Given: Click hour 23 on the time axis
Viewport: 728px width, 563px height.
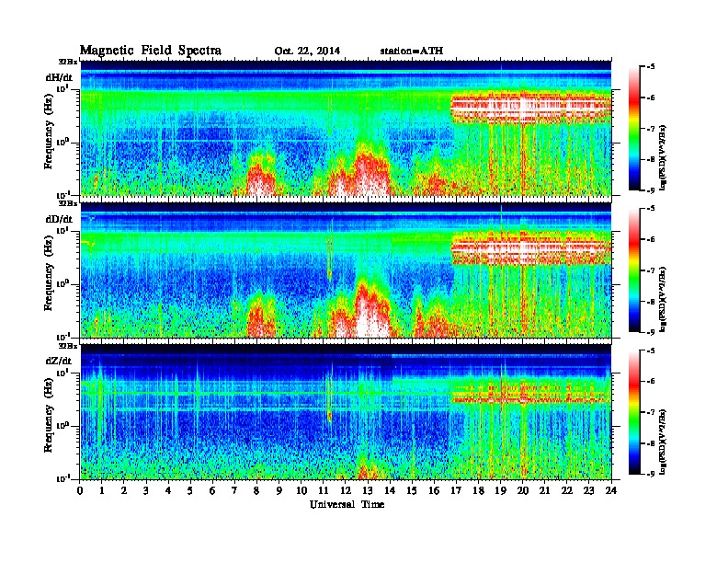Looking at the screenshot, I should 588,490.
